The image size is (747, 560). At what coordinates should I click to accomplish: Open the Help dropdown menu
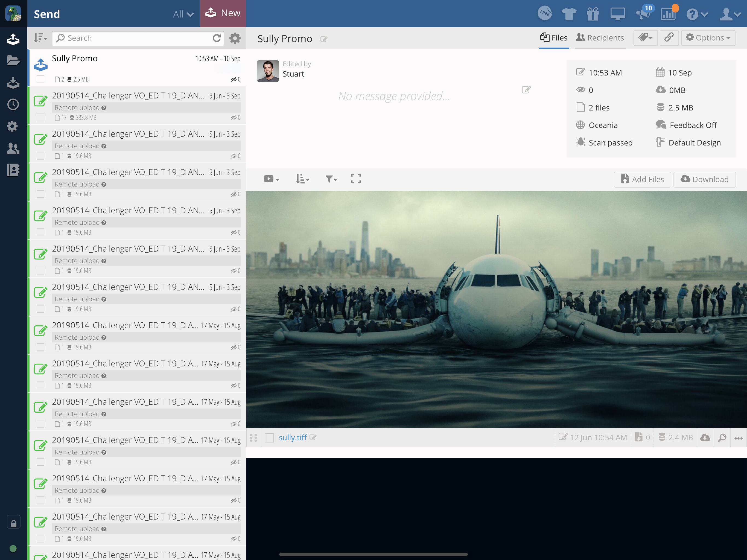point(697,14)
